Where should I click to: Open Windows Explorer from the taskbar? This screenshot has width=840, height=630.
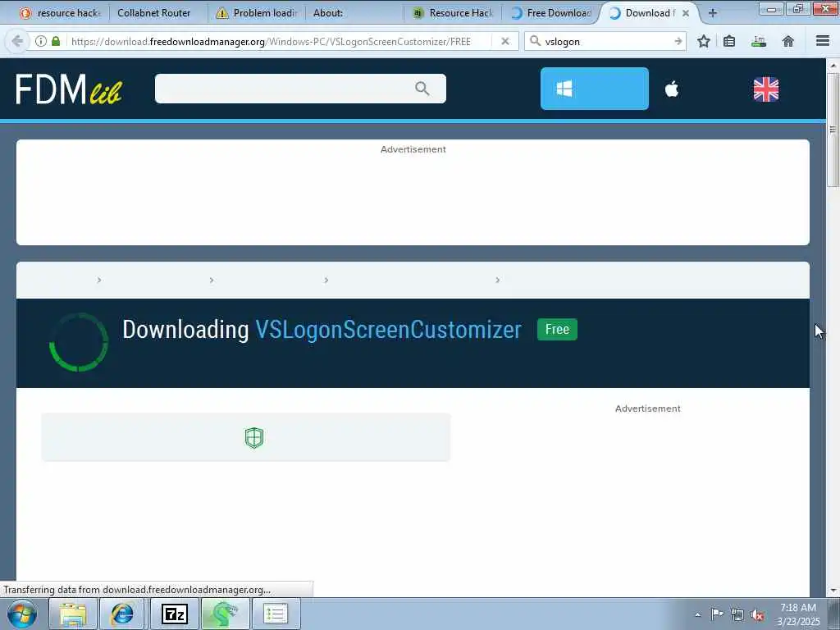[73, 614]
